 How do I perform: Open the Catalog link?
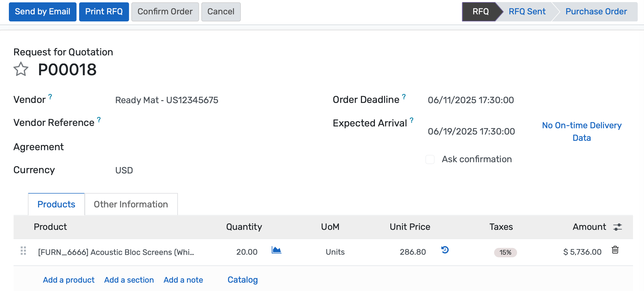tap(242, 280)
